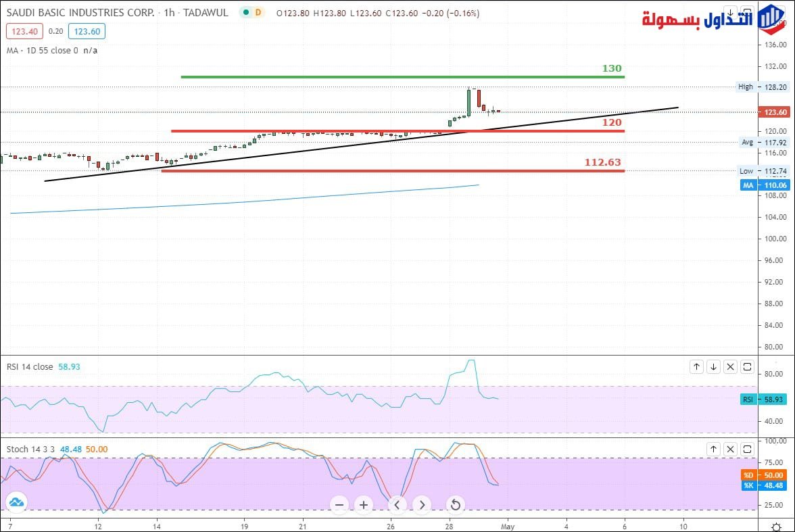Image resolution: width=795 pixels, height=532 pixels.
Task: Click the −0.20 (−0.16%) change value
Action: [451, 14]
